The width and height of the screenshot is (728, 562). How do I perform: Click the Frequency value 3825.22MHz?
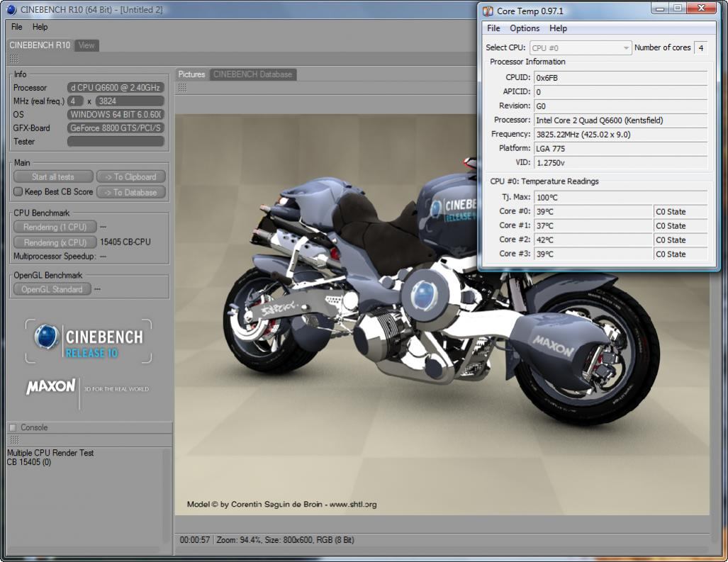(x=620, y=135)
